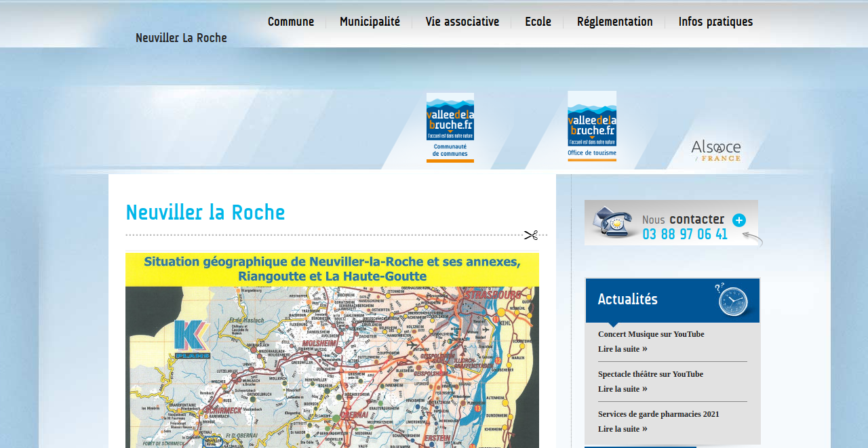Click the Actualités heading
Image resolution: width=868 pixels, height=448 pixels.
627,300
